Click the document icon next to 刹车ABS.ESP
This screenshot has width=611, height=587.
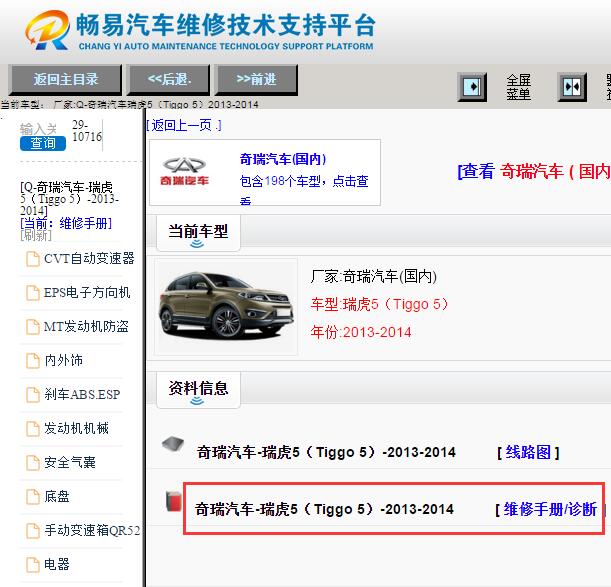tap(33, 394)
